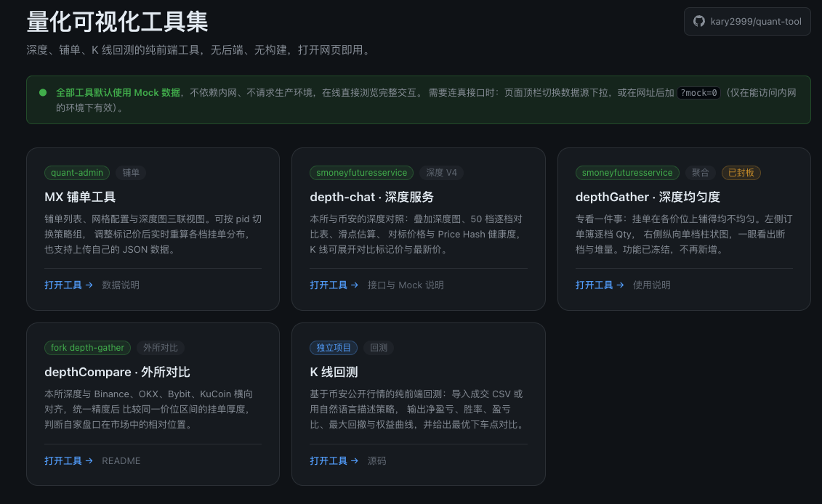Click the depthCompare · 外所对比 card title
The image size is (822, 504).
click(x=117, y=372)
